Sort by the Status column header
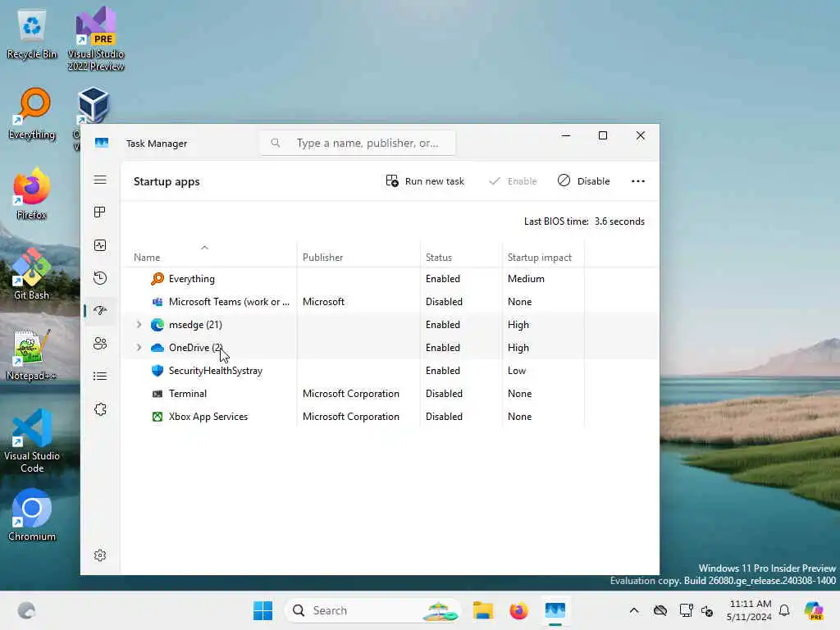The height and width of the screenshot is (630, 840). pos(439,258)
